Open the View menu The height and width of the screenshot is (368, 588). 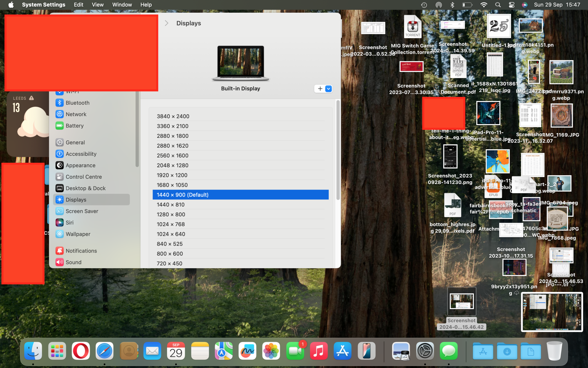click(97, 5)
